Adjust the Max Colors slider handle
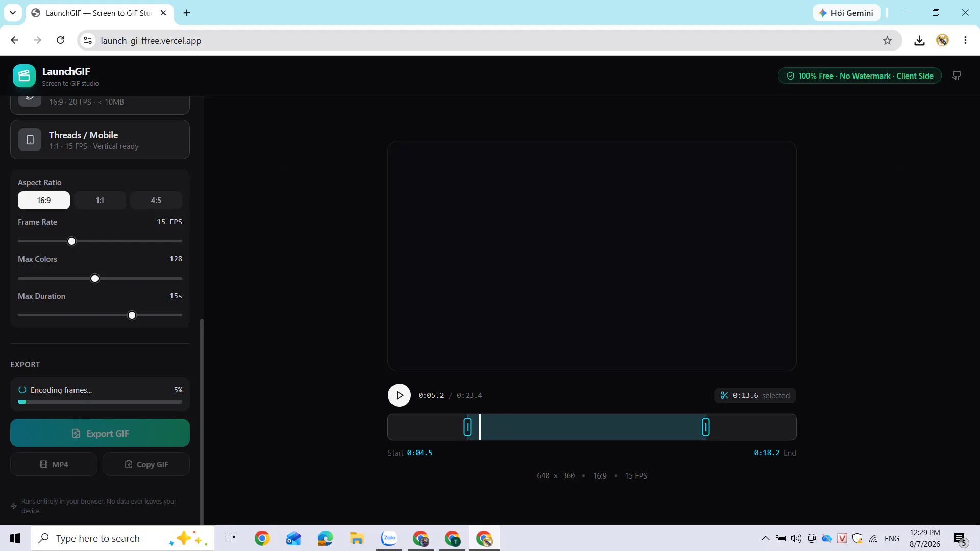Image resolution: width=980 pixels, height=551 pixels. click(x=95, y=279)
